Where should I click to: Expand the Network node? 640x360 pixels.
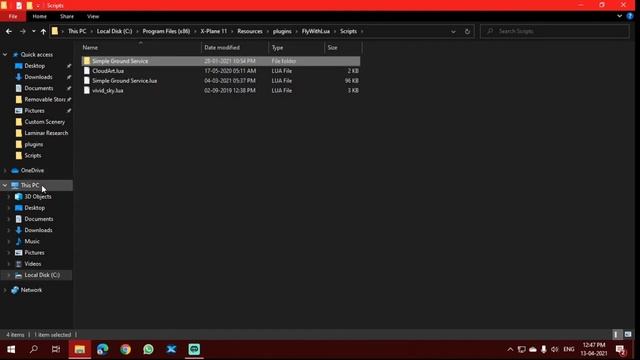[x=5, y=290]
